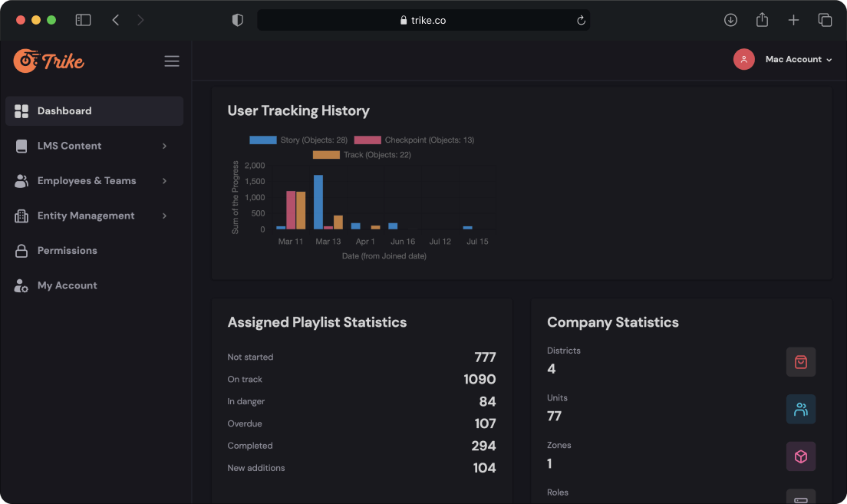The height and width of the screenshot is (504, 847).
Task: Click the On track count 1090
Action: [x=480, y=380]
